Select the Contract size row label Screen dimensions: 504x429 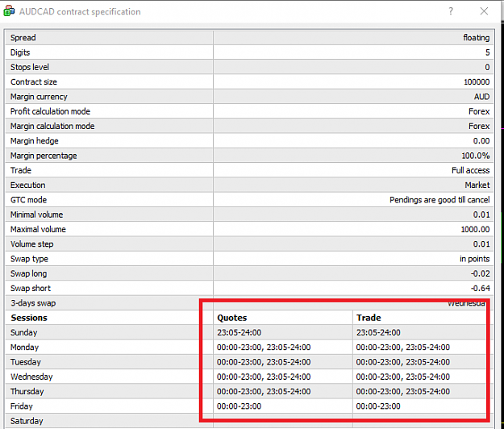34,82
